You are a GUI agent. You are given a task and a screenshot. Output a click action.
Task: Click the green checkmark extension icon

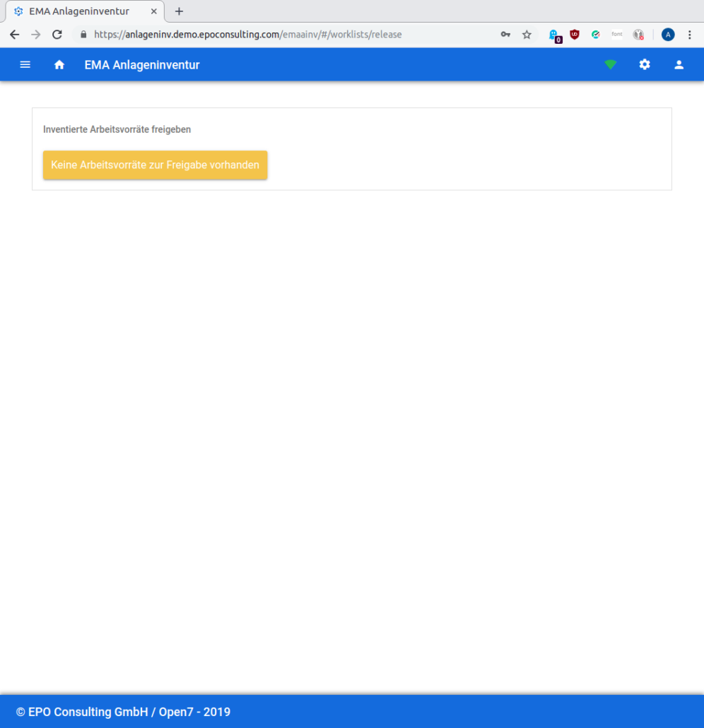(595, 35)
